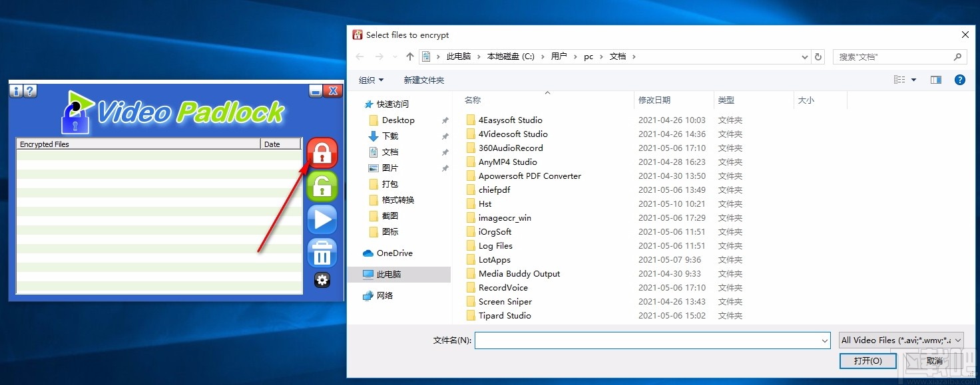Open the 组织 dropdown menu
Image resolution: width=980 pixels, height=385 pixels.
tap(371, 80)
